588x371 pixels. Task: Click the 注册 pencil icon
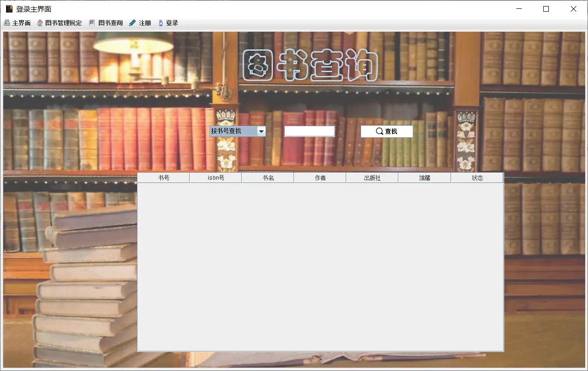coord(132,22)
